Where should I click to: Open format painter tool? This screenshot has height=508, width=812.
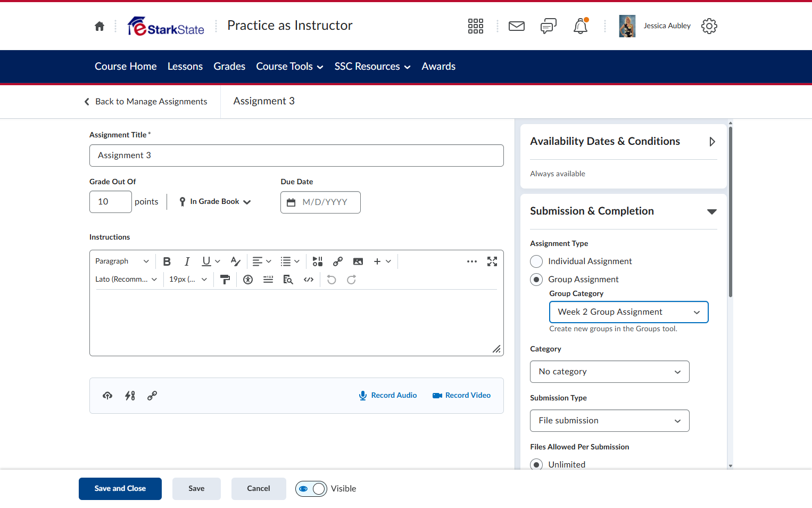pos(225,280)
